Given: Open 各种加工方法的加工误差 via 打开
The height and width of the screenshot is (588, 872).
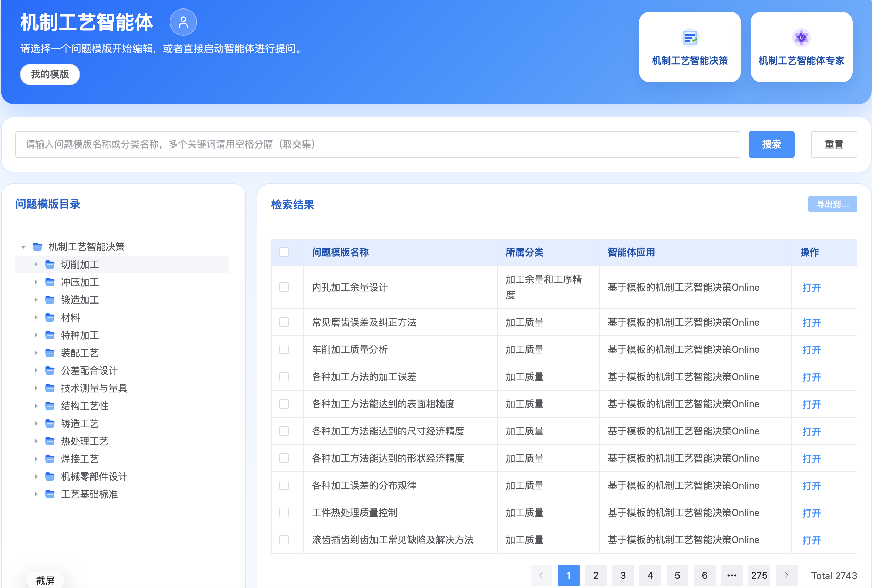Looking at the screenshot, I should 811,377.
